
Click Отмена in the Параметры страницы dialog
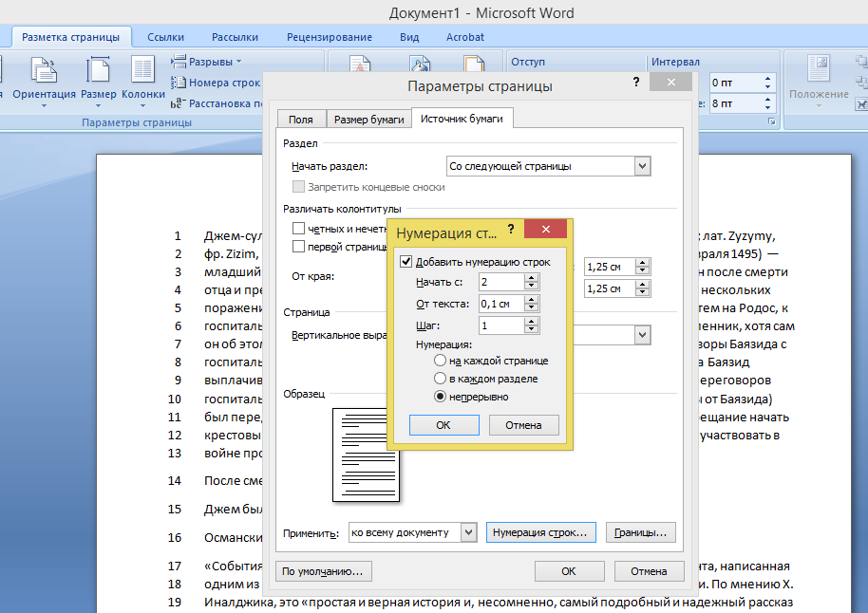click(649, 571)
